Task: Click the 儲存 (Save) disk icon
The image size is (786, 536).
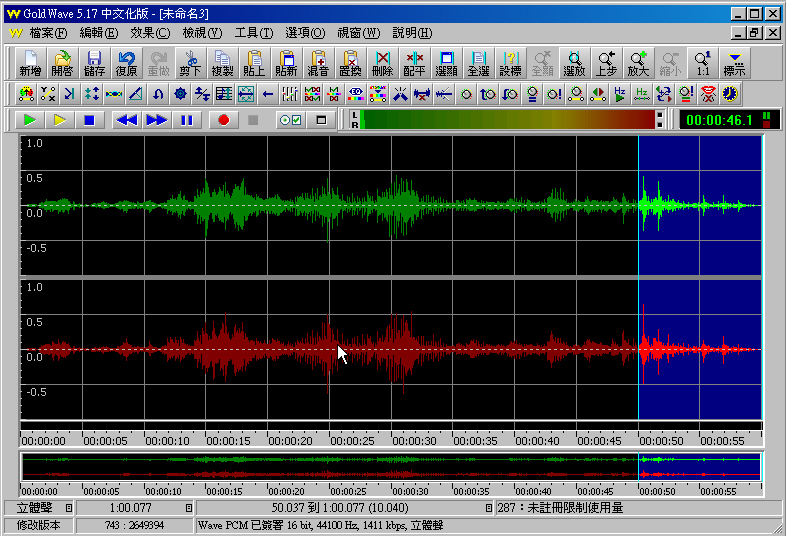Action: (x=94, y=64)
